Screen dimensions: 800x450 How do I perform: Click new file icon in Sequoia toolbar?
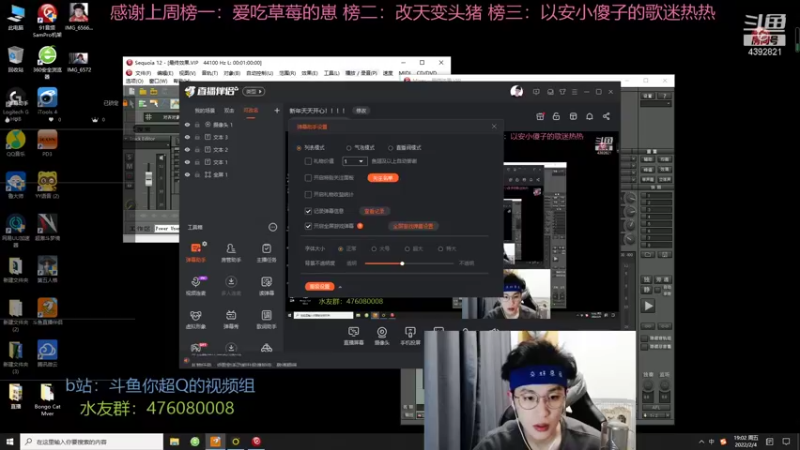[132, 91]
